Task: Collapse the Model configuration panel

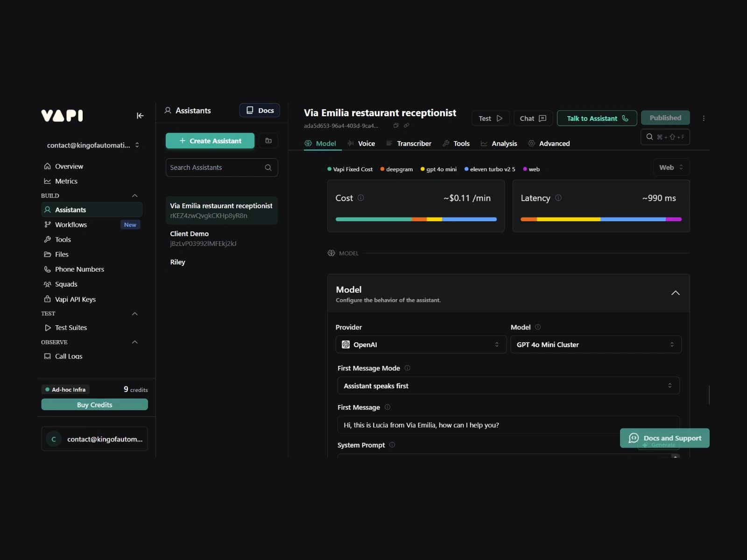Action: (x=676, y=293)
